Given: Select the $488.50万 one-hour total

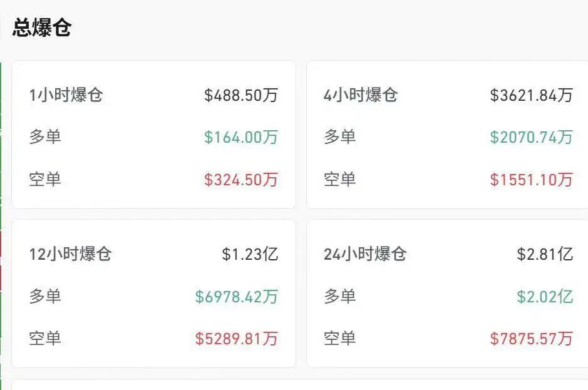Looking at the screenshot, I should pos(242,95).
